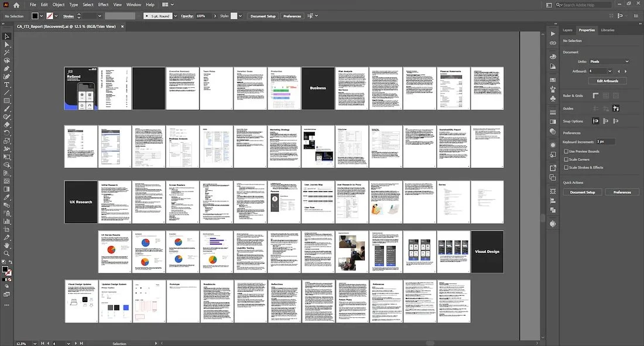Screen dimensions: 644x346
Task: Click the Home icon in title bar
Action: coord(16,5)
